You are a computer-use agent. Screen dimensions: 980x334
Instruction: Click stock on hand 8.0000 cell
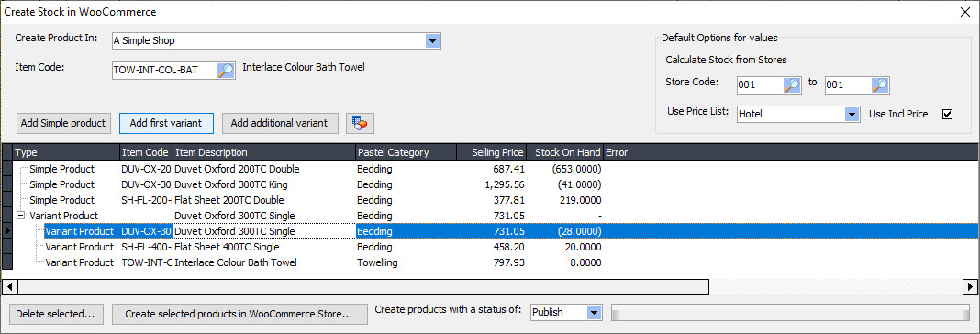click(x=565, y=262)
